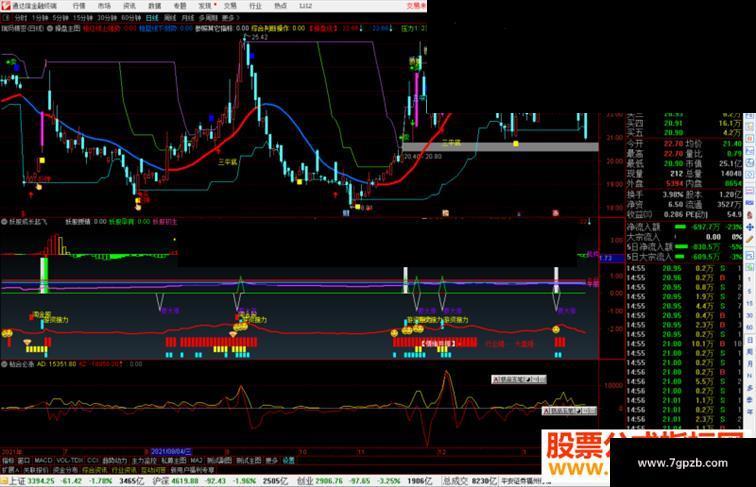Click the 创业 index in status bar

pyautogui.click(x=305, y=481)
